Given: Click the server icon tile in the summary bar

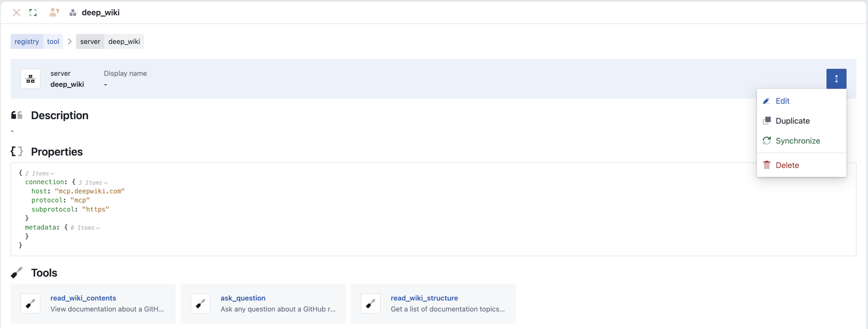Looking at the screenshot, I should (x=30, y=79).
